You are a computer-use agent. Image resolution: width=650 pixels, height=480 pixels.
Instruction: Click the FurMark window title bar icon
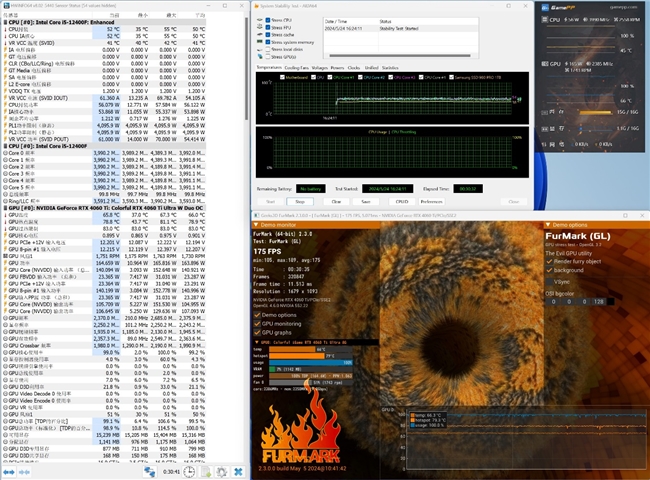[257, 216]
